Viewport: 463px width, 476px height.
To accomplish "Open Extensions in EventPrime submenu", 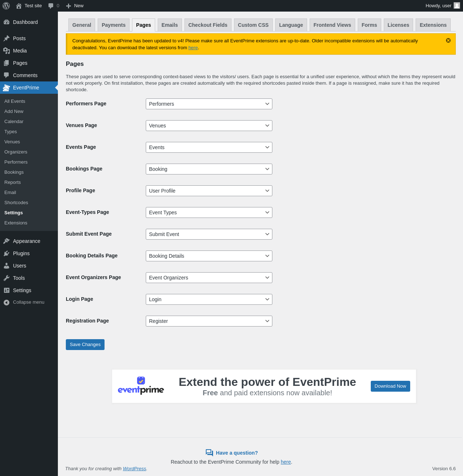I will pos(29,223).
